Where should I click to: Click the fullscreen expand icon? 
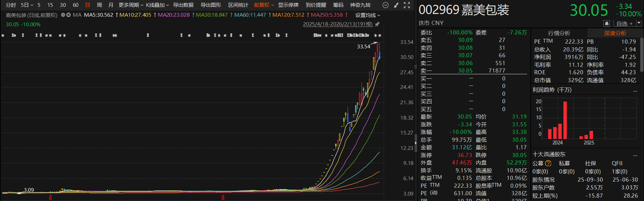tap(407, 5)
